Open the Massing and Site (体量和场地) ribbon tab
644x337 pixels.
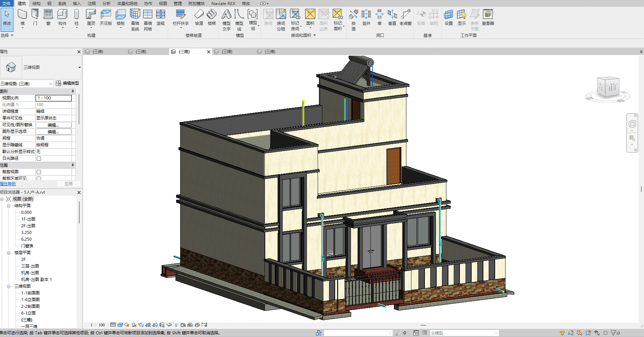click(x=127, y=3)
